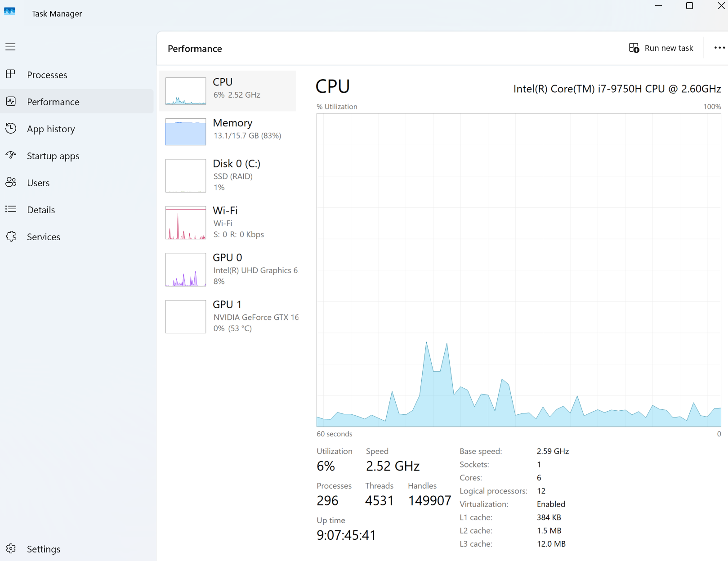
Task: Close the Task Manager window
Action: (721, 6)
